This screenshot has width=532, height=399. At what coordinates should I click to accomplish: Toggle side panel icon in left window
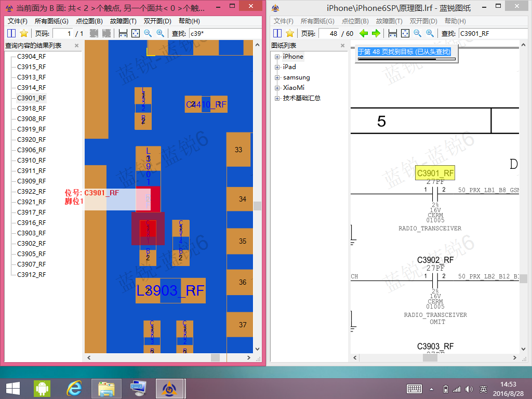click(x=11, y=33)
